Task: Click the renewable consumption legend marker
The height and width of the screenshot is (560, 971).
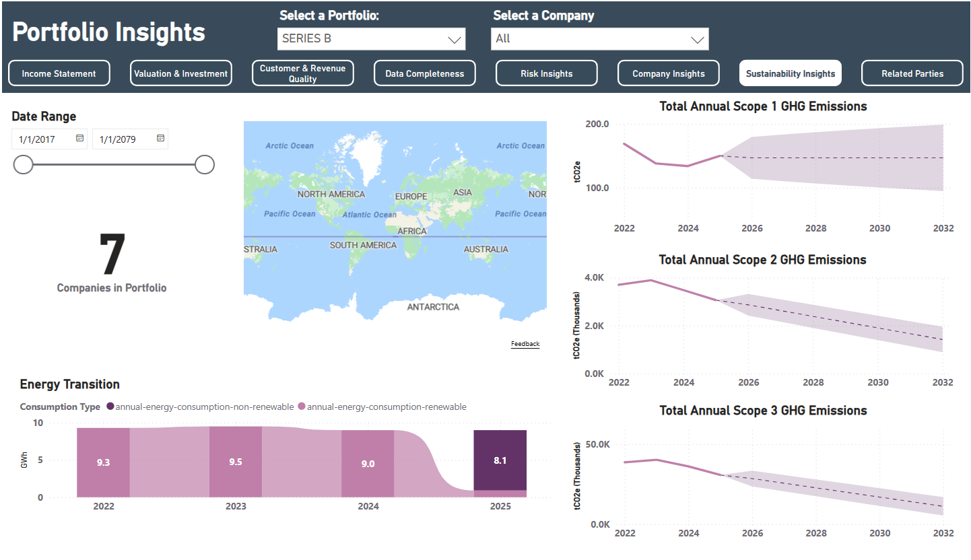Action: point(302,407)
